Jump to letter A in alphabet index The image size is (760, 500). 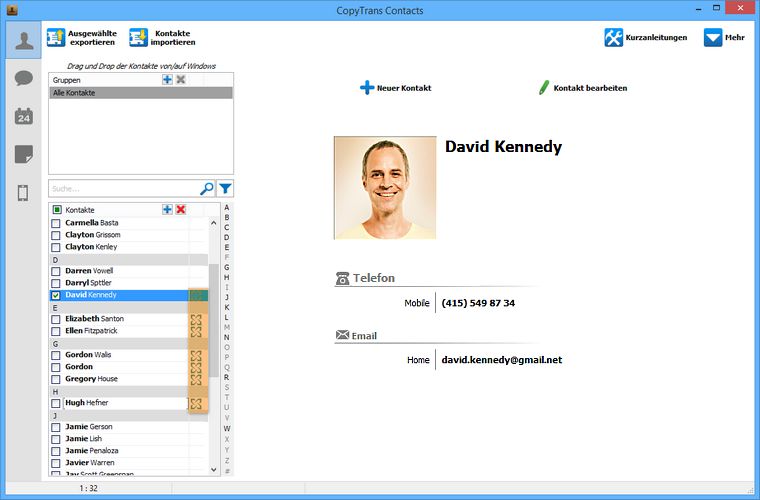coord(226,208)
